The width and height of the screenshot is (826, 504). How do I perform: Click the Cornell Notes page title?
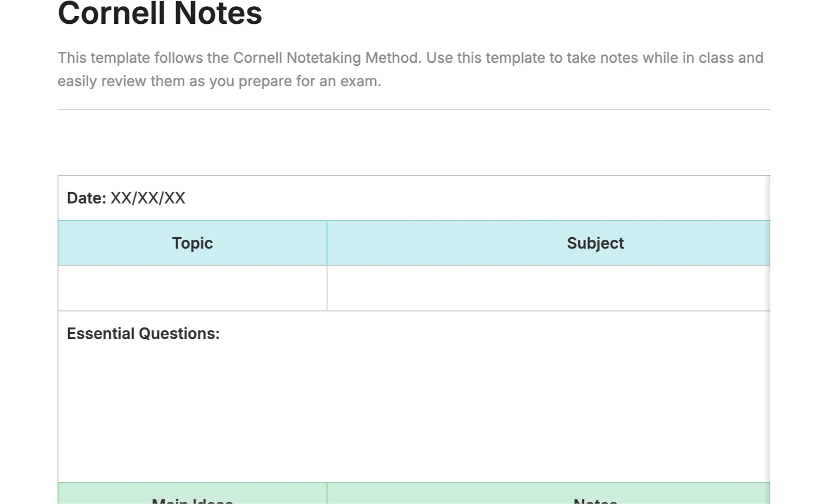pos(159,13)
